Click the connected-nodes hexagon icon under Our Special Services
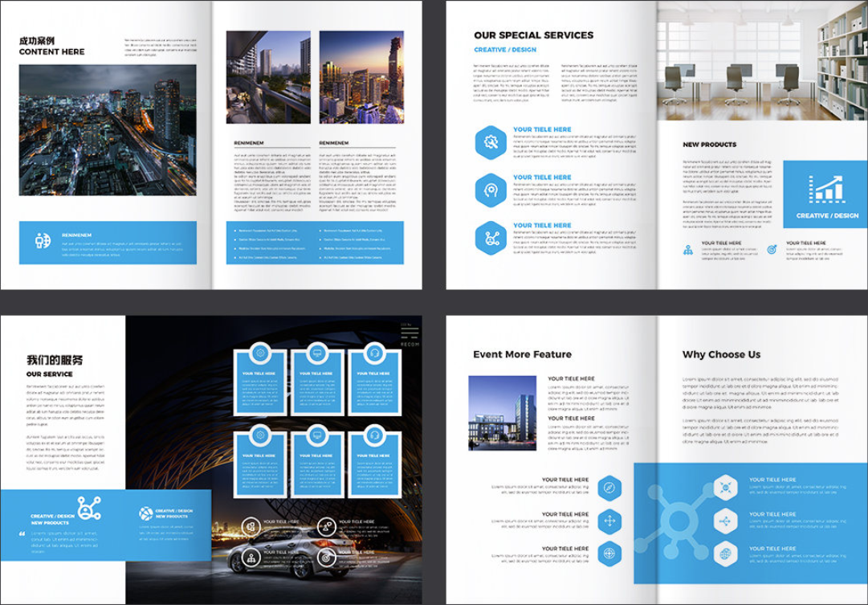The image size is (868, 605). [491, 239]
